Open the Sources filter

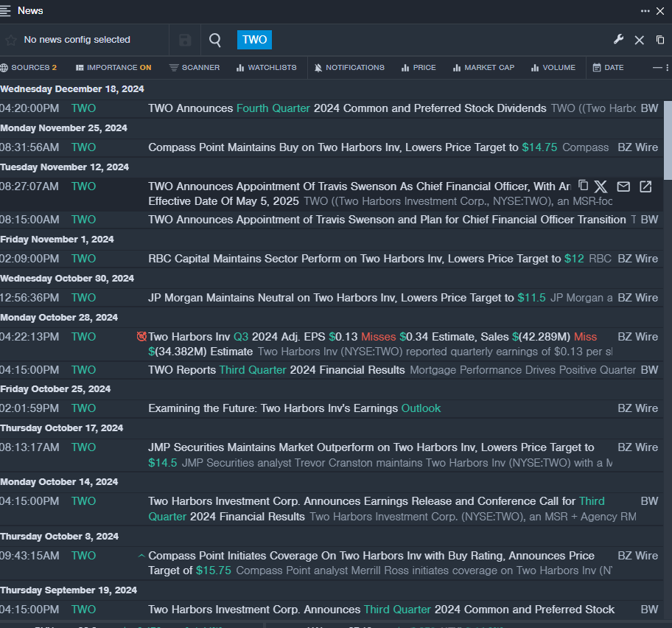[x=29, y=68]
